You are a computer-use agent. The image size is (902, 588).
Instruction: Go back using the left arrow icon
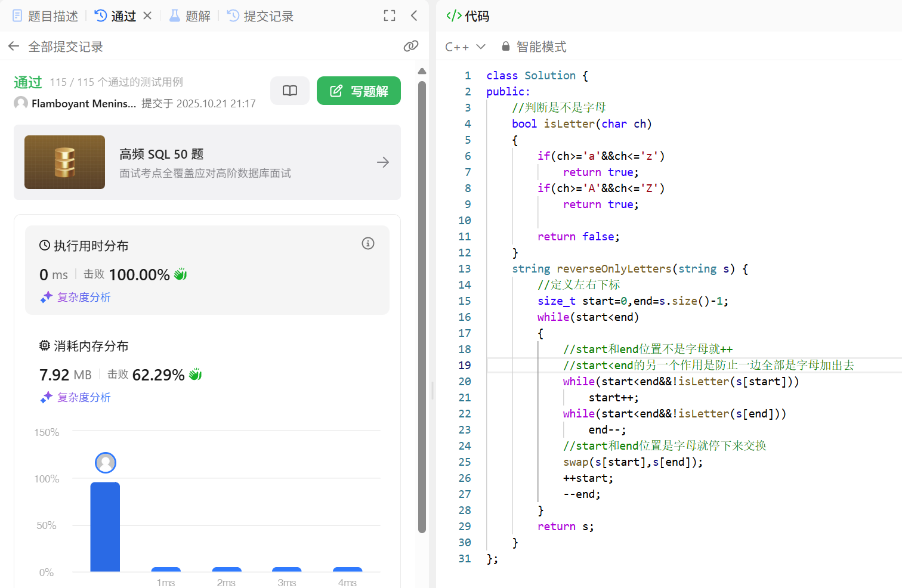pyautogui.click(x=14, y=47)
